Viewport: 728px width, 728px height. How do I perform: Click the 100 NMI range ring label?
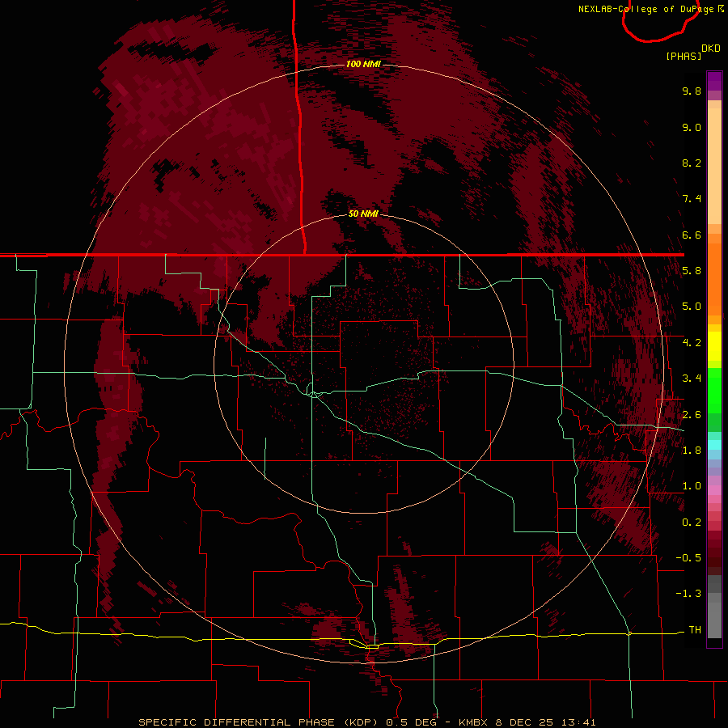(363, 64)
